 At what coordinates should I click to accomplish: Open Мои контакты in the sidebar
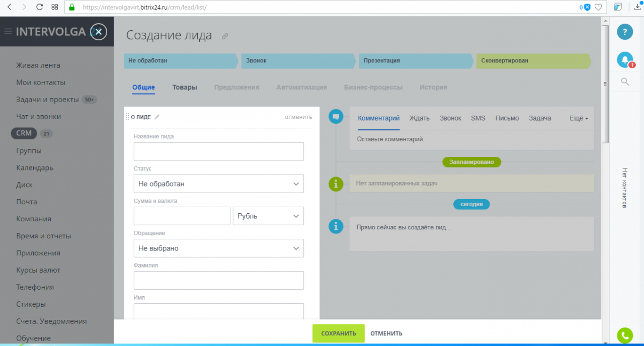point(41,82)
